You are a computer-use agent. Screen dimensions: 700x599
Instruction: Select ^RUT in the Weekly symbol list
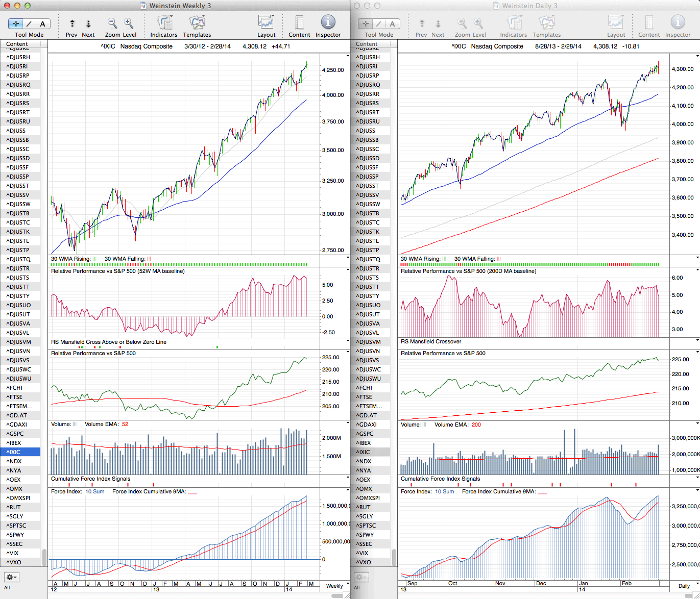click(x=20, y=507)
